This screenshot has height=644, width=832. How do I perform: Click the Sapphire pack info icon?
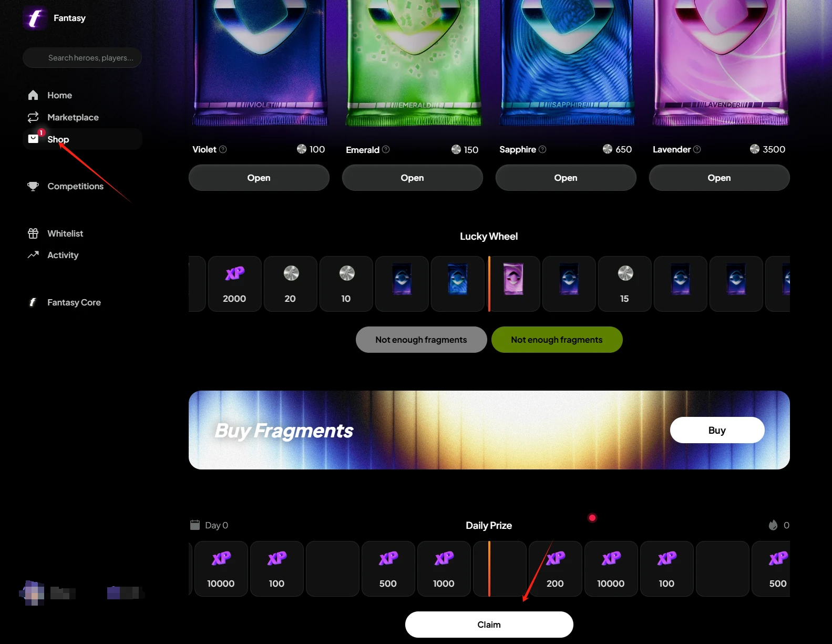(x=542, y=149)
